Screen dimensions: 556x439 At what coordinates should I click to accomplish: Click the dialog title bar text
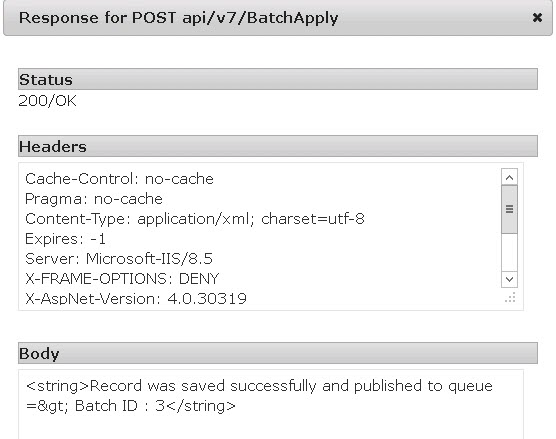(178, 18)
